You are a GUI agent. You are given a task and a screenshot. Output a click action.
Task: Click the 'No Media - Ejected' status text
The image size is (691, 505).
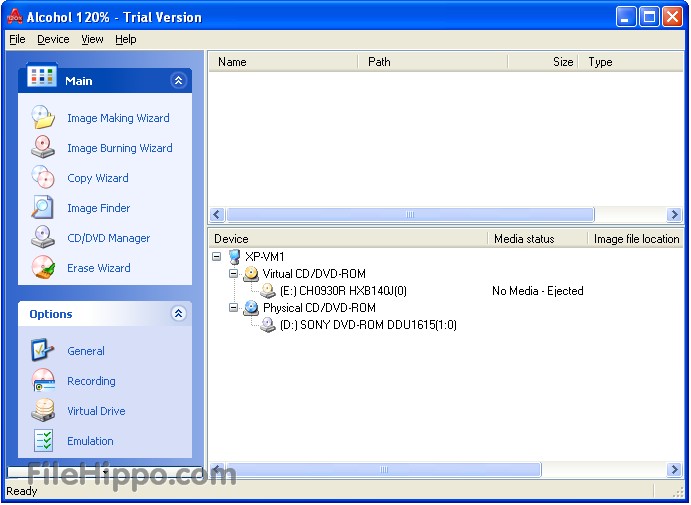(x=538, y=291)
